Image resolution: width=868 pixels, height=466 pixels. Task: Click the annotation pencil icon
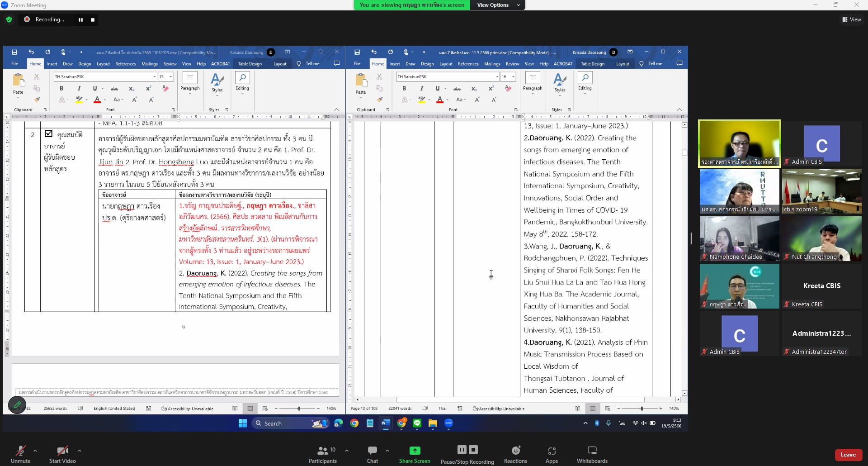click(17, 405)
